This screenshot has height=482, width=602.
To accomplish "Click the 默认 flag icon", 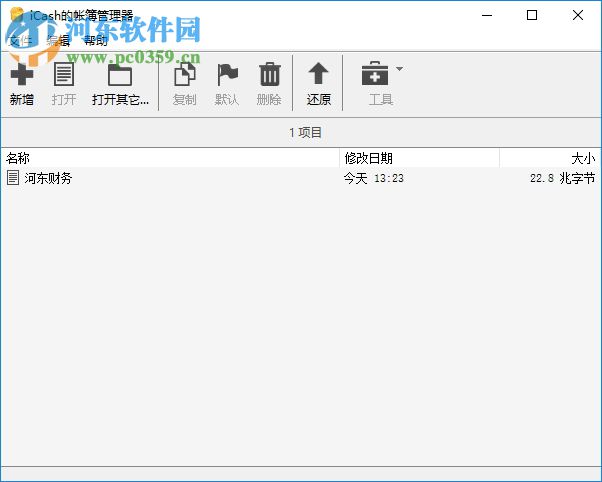I will coord(227,75).
